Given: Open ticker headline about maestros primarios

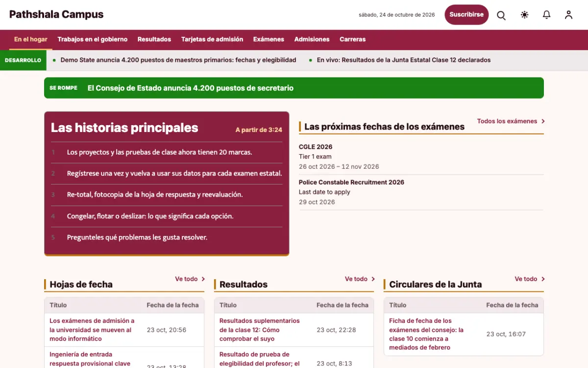Looking at the screenshot, I should tap(178, 60).
